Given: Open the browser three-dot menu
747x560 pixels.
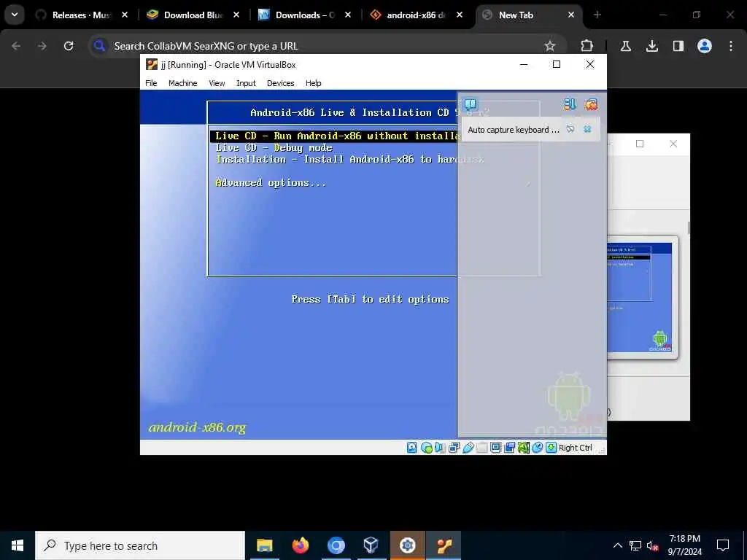Looking at the screenshot, I should (731, 46).
